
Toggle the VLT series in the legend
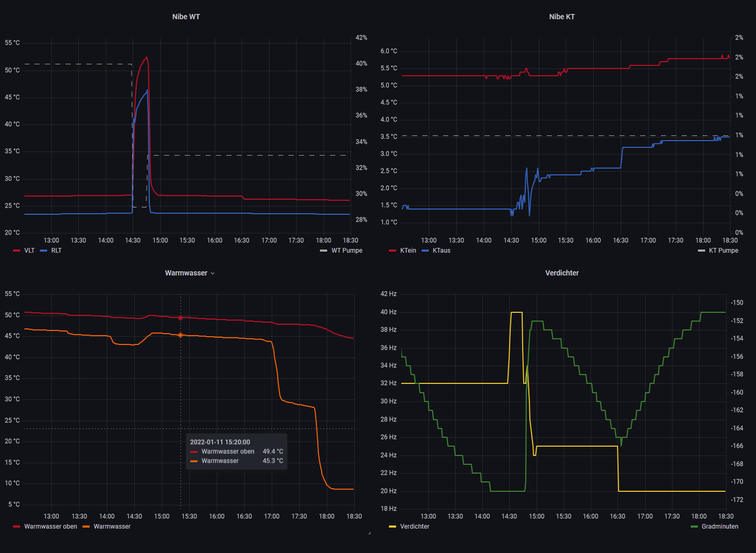[29, 251]
